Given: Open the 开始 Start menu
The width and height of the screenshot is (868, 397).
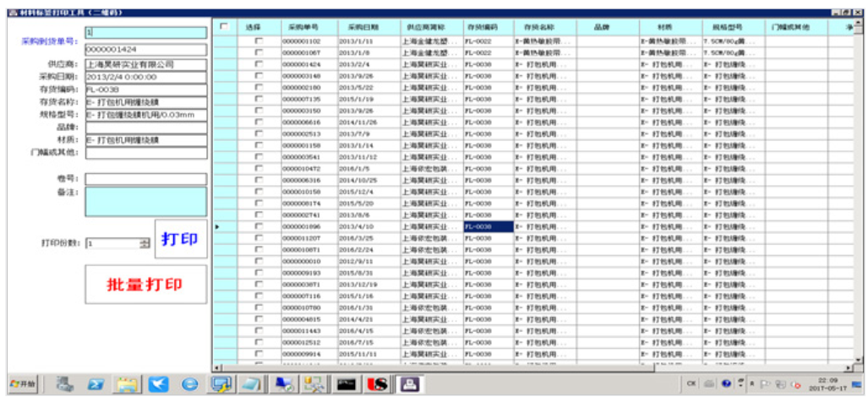Looking at the screenshot, I should [23, 383].
